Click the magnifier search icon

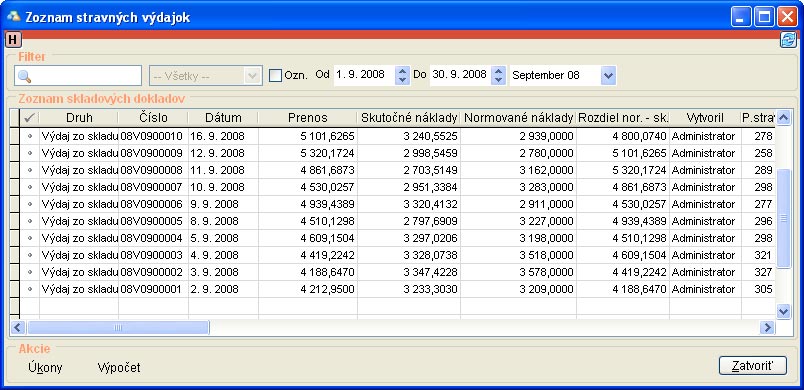[24, 76]
